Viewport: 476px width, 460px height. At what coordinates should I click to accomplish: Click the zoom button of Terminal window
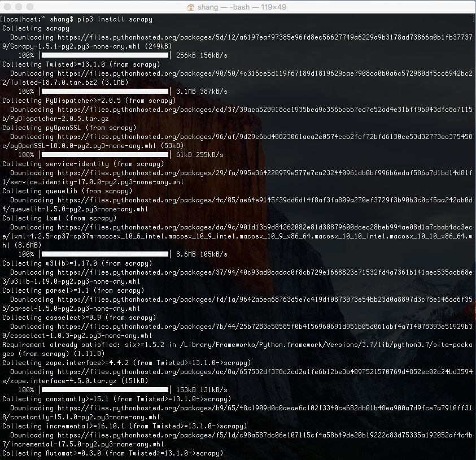(x=30, y=7)
